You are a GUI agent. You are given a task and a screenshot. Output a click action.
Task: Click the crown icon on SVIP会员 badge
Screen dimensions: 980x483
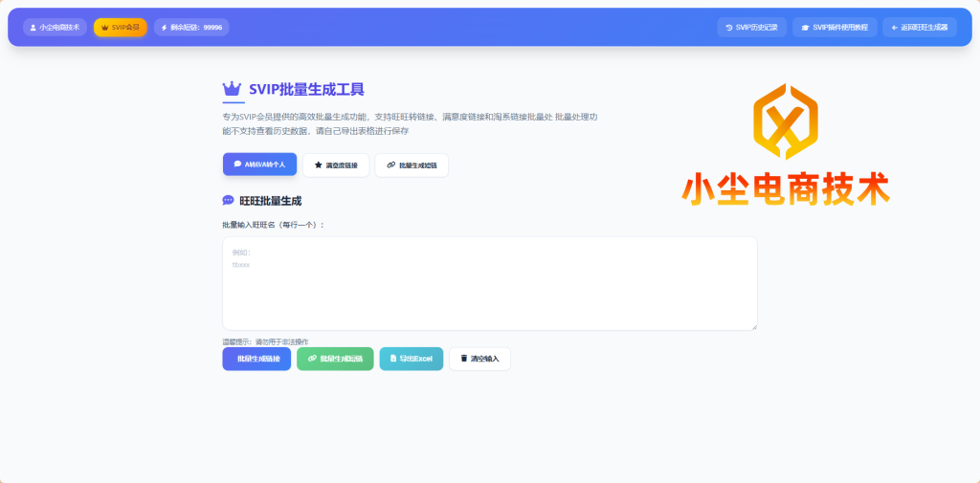tap(104, 28)
